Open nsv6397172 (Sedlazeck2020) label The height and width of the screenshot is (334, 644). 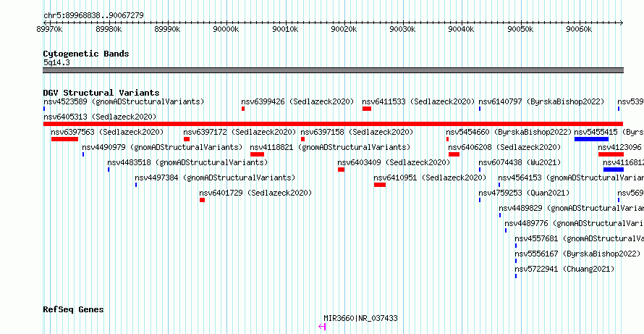click(240, 132)
